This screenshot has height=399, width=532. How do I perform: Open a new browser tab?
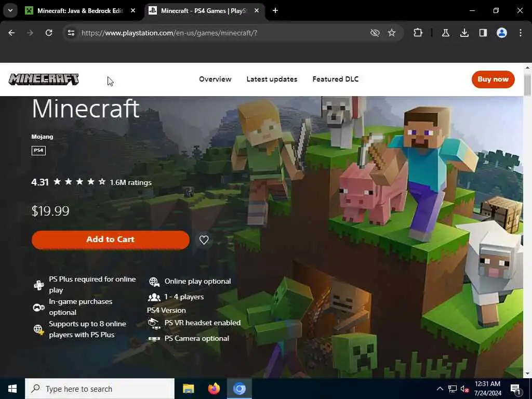pos(275,10)
